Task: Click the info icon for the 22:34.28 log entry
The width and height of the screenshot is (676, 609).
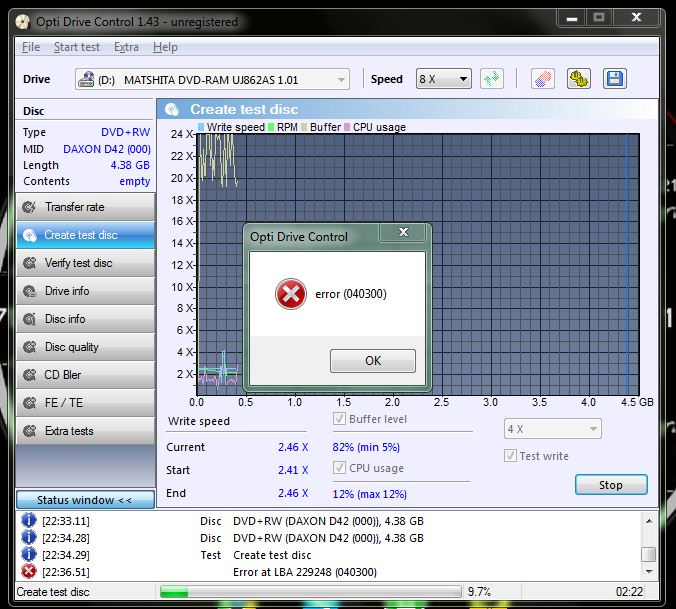Action: coord(29,537)
